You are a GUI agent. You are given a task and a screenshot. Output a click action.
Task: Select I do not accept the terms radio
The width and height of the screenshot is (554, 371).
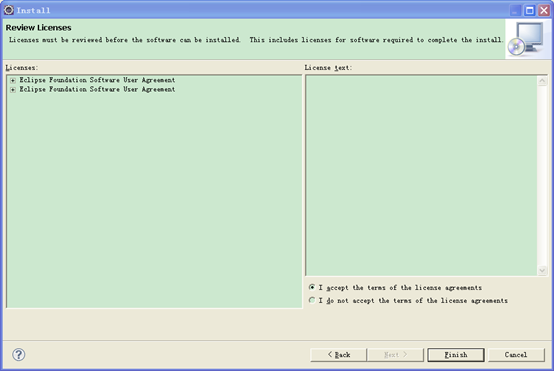click(x=312, y=300)
